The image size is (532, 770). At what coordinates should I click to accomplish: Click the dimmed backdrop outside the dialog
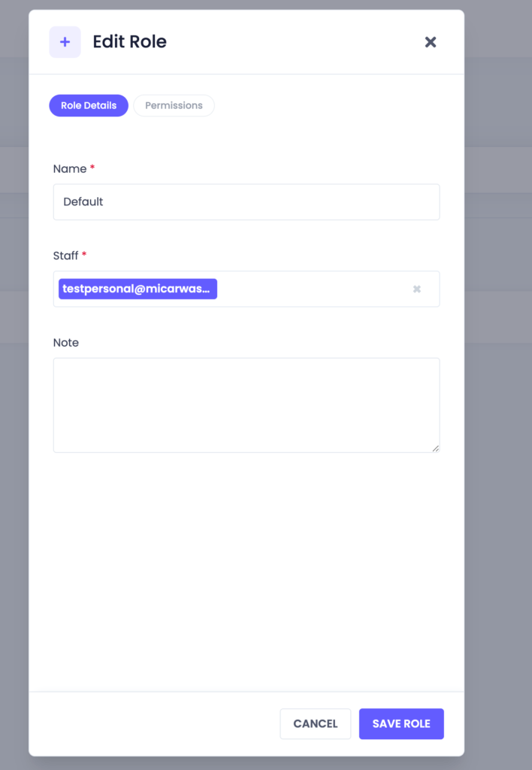pos(497,451)
